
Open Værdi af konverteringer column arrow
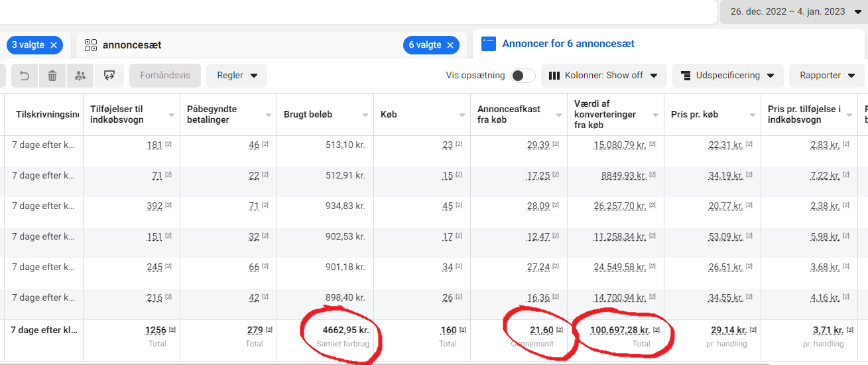[x=656, y=115]
